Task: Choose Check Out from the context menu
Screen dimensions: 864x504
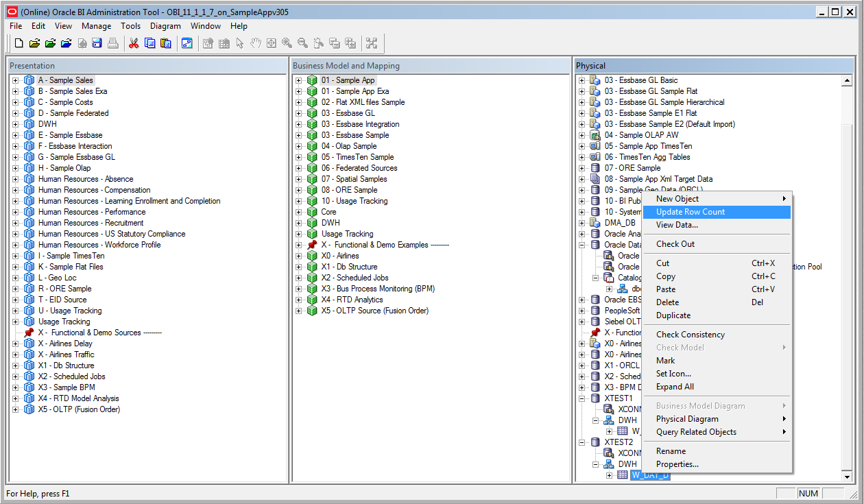Action: 717,244
